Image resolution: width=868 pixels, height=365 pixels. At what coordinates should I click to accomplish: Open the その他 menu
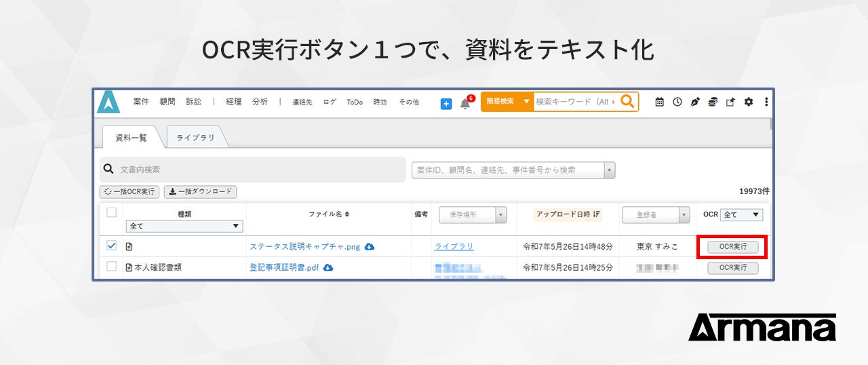point(409,102)
